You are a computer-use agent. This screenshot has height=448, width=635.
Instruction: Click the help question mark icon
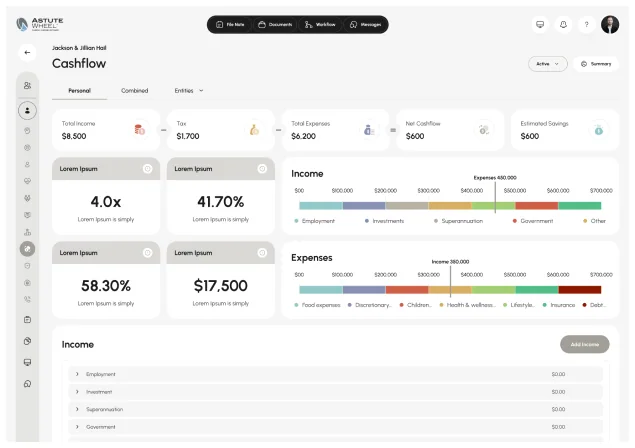(586, 25)
